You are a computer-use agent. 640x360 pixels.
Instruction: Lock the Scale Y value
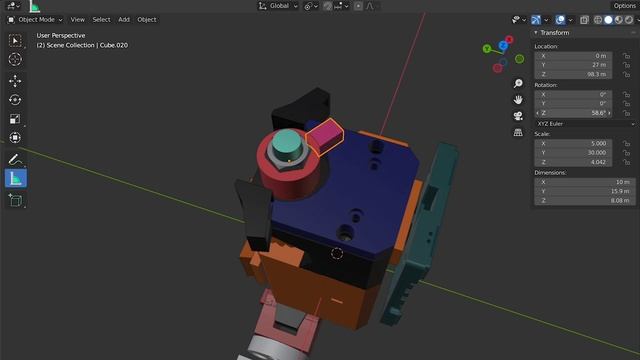coord(626,153)
